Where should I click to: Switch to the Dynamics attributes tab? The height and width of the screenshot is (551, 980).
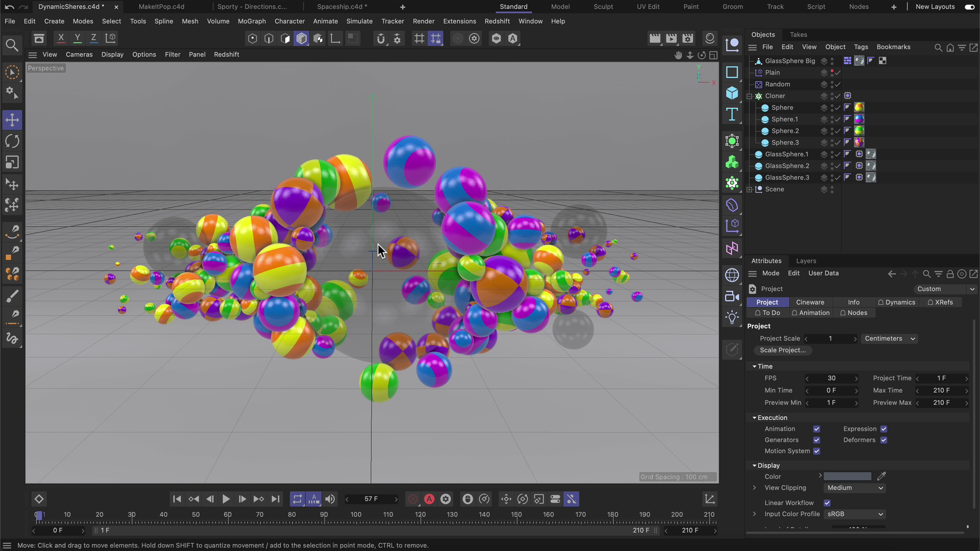pos(896,303)
